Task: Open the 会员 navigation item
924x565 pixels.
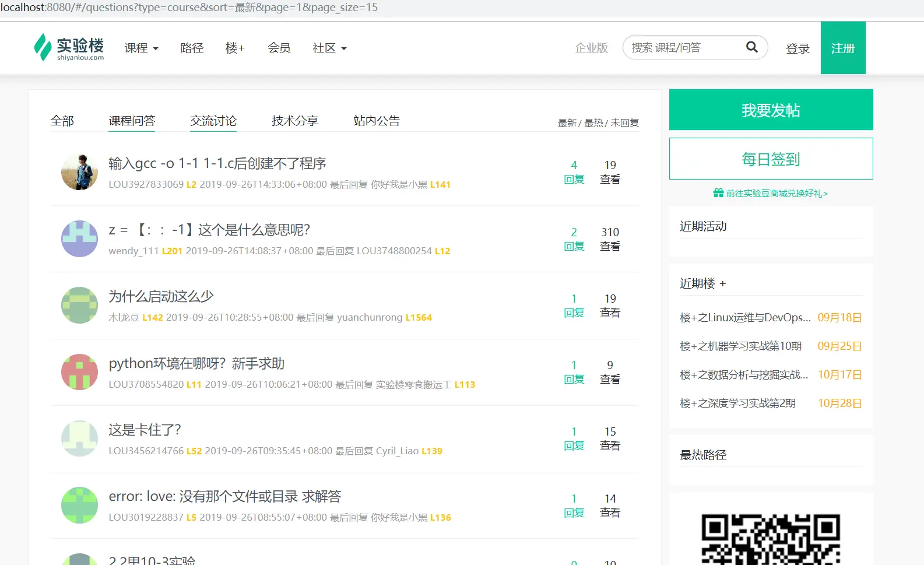Action: point(279,48)
